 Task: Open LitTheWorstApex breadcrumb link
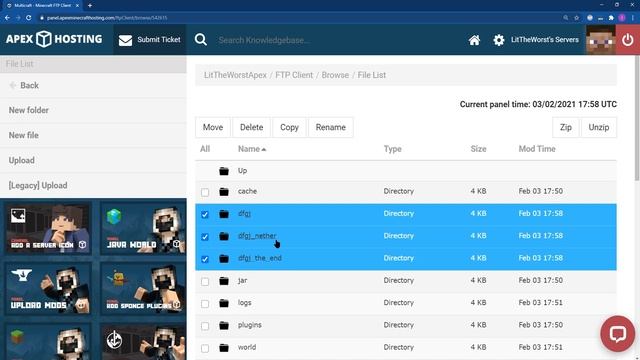pos(235,75)
